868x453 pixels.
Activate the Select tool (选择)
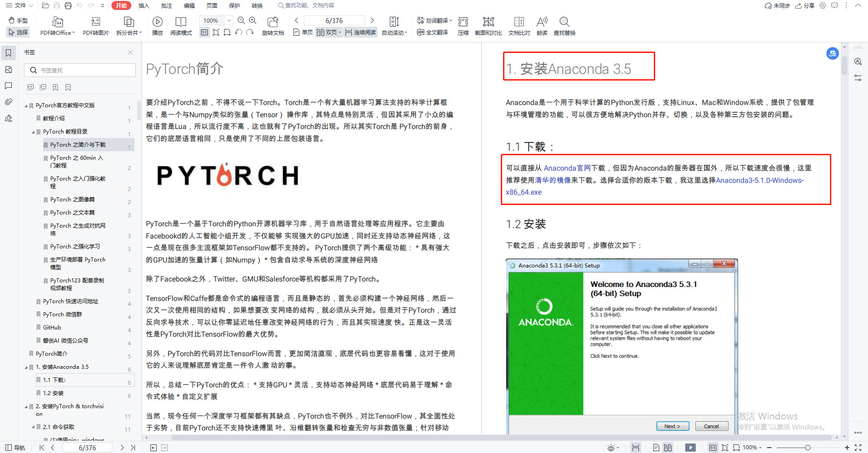(18, 32)
